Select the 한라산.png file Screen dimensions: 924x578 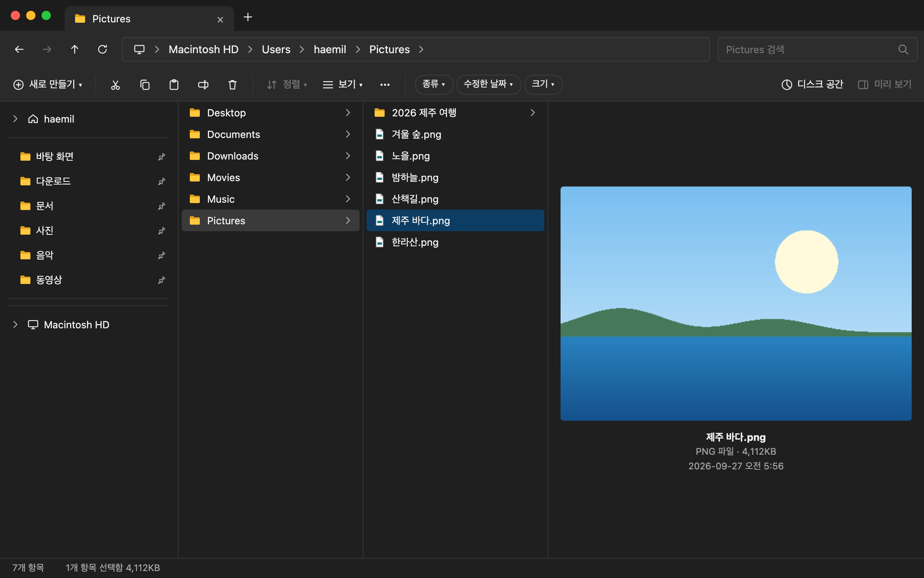[x=455, y=242]
